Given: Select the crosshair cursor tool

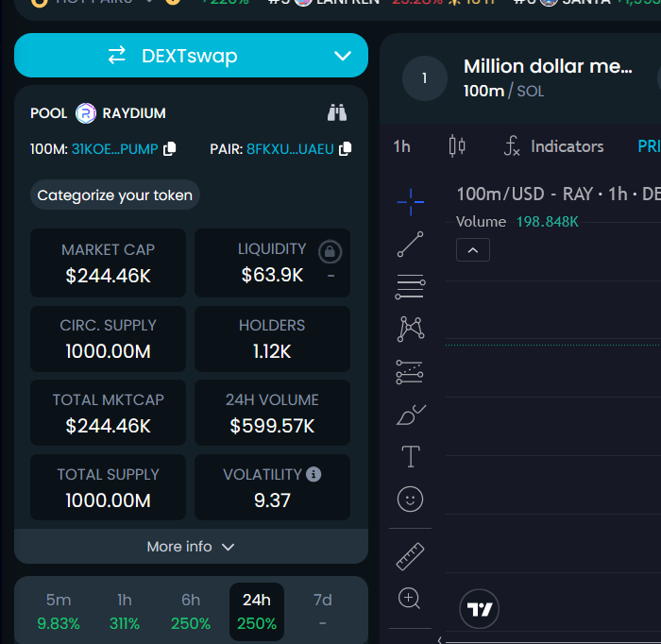Looking at the screenshot, I should [411, 202].
